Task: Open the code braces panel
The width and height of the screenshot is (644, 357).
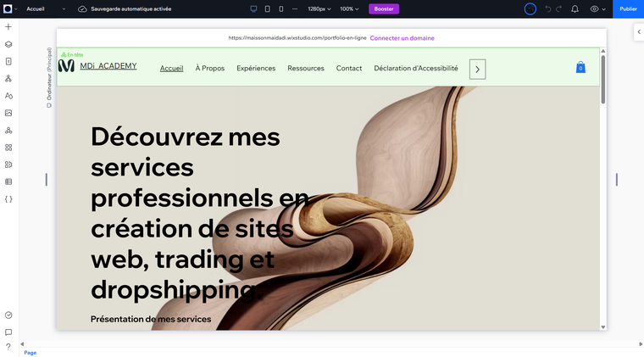Action: coord(8,198)
